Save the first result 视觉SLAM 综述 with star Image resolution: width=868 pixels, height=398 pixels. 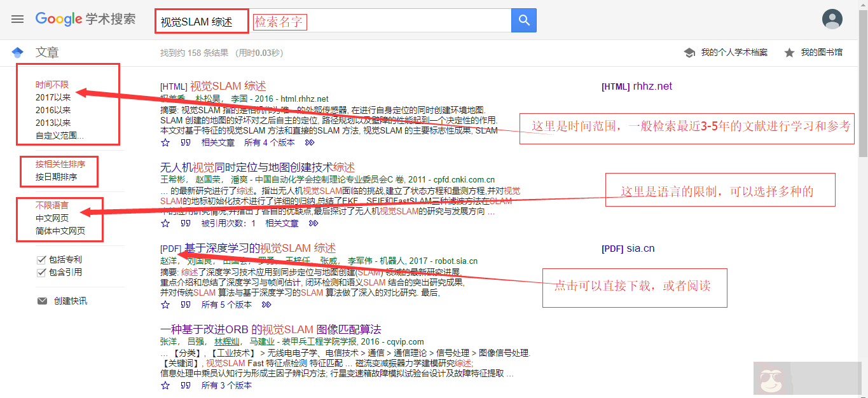[165, 143]
